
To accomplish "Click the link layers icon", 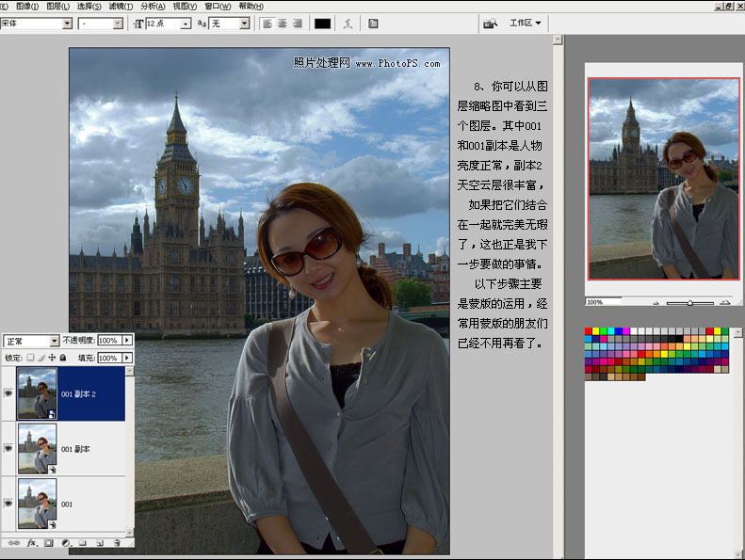I will click(14, 542).
